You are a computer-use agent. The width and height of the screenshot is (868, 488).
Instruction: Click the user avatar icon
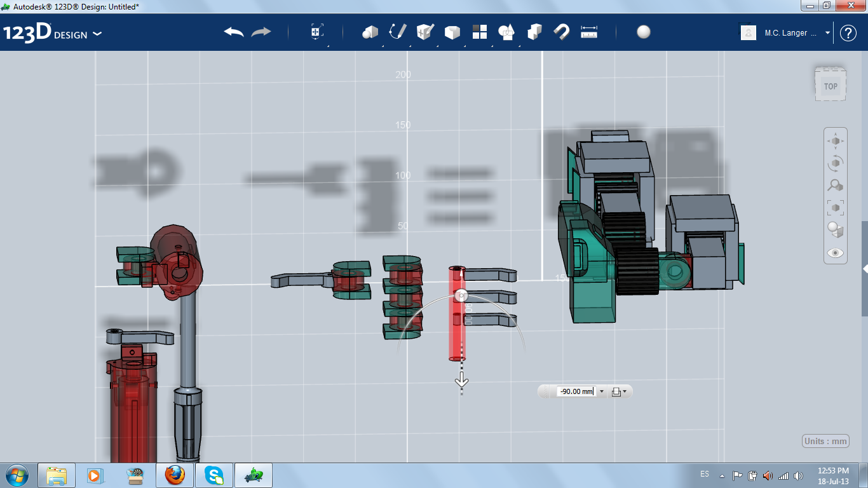click(749, 33)
